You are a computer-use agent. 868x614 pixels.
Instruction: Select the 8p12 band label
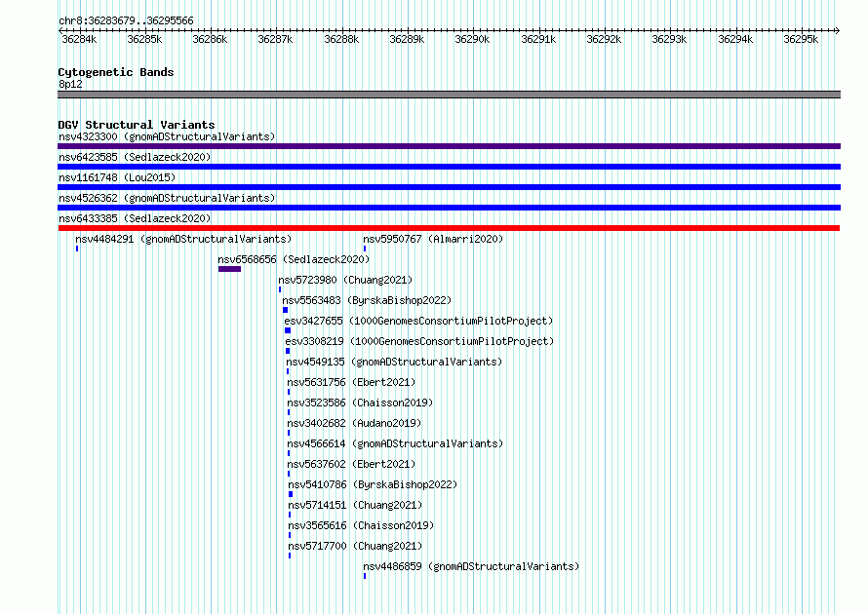click(70, 84)
